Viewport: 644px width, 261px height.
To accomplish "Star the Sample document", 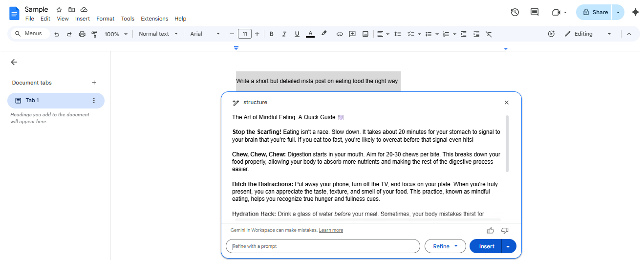I will click(x=59, y=10).
